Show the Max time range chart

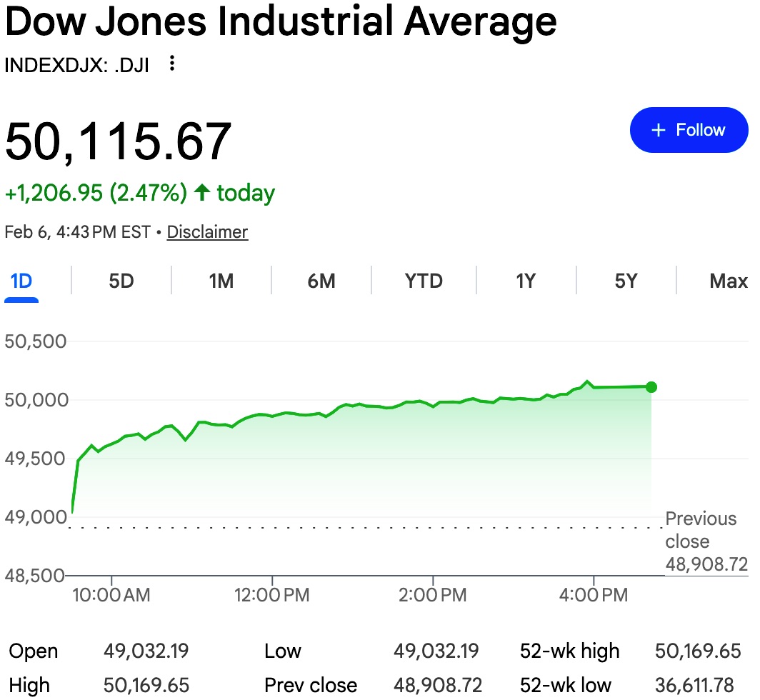click(x=728, y=281)
